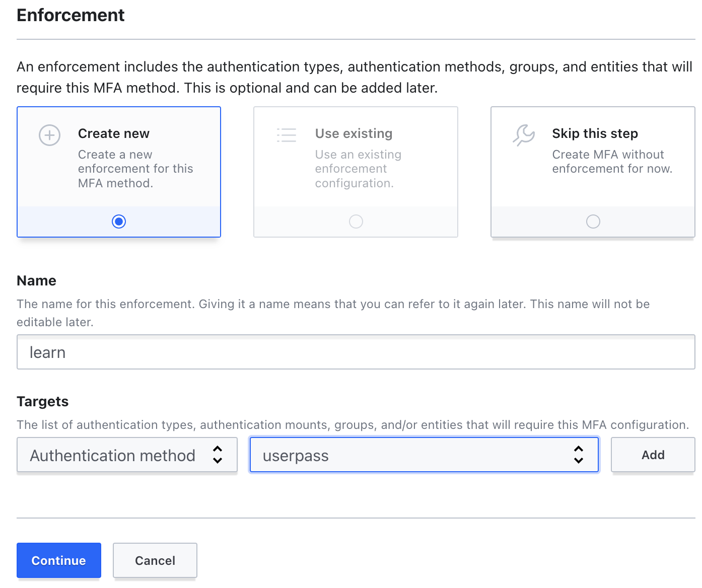Click the Enforcement heading
Screen dimensions: 702x588
tap(71, 15)
